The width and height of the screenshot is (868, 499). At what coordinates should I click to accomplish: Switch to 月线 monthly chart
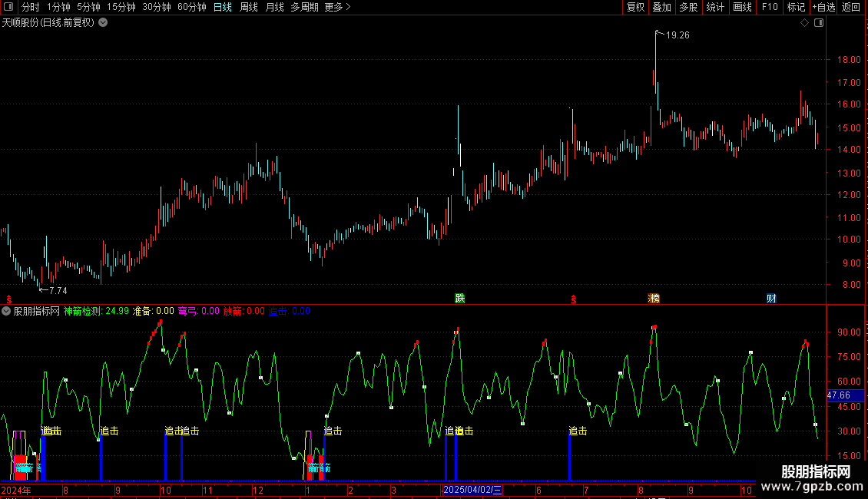274,7
